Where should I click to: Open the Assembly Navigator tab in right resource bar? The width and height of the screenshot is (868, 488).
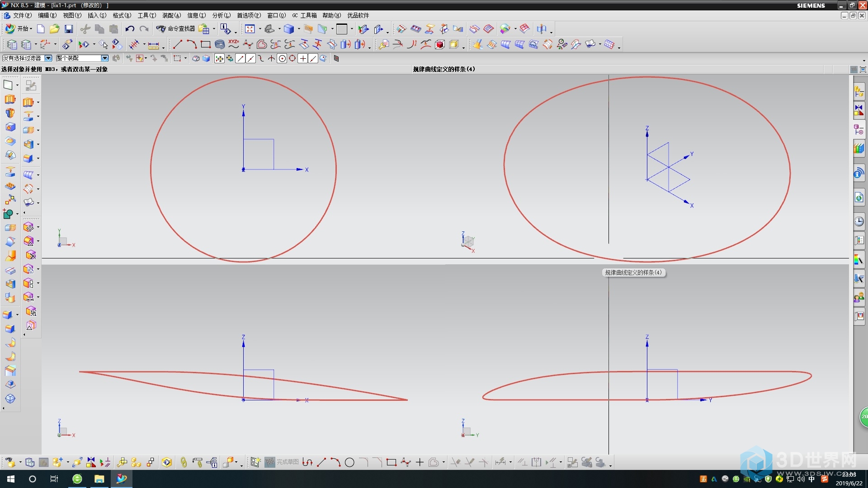click(859, 92)
